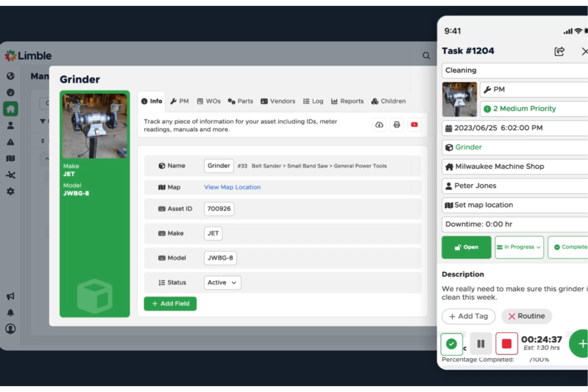Remove the Routine tag

coord(512,316)
